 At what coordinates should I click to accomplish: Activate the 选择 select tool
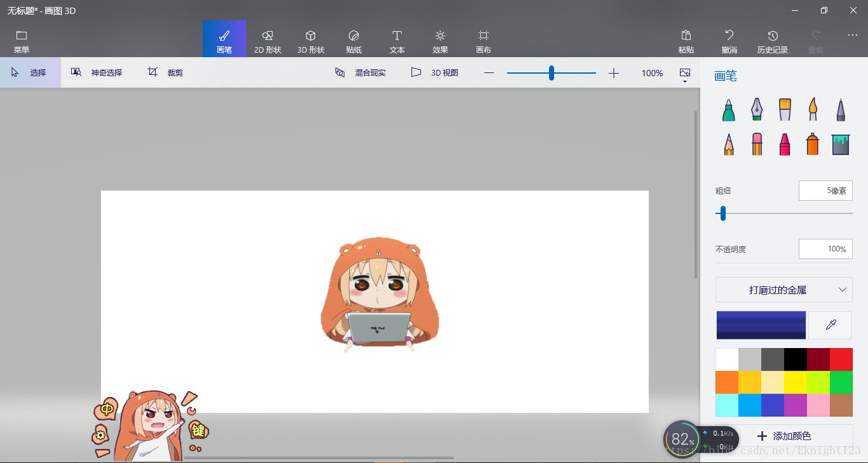pyautogui.click(x=30, y=72)
